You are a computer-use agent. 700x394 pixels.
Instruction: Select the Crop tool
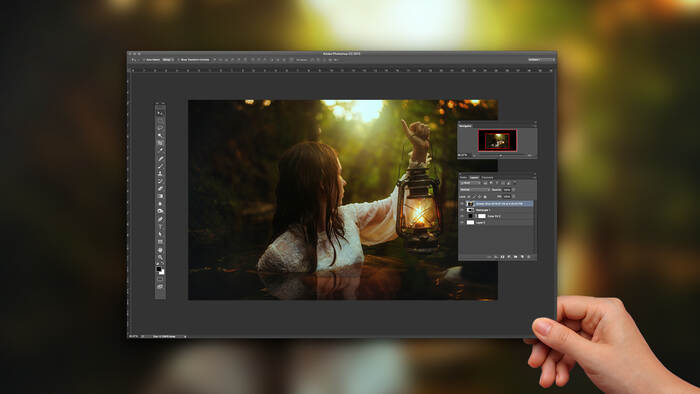click(160, 143)
